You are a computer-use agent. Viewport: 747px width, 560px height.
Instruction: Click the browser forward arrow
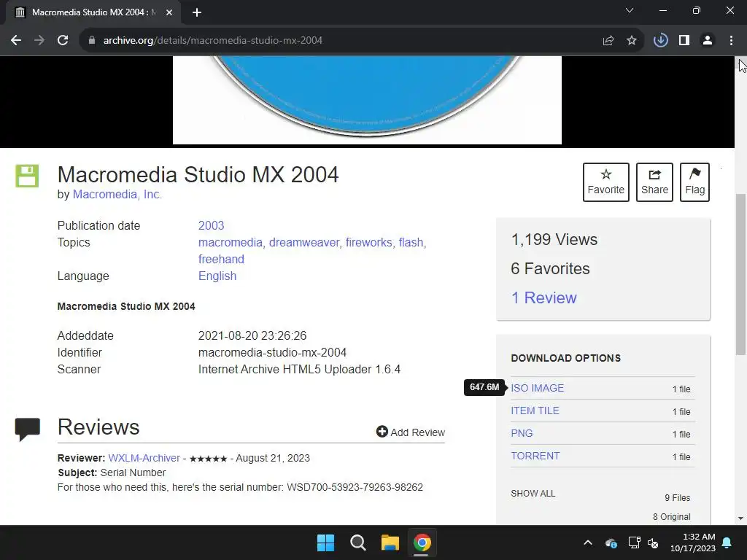[39, 41]
